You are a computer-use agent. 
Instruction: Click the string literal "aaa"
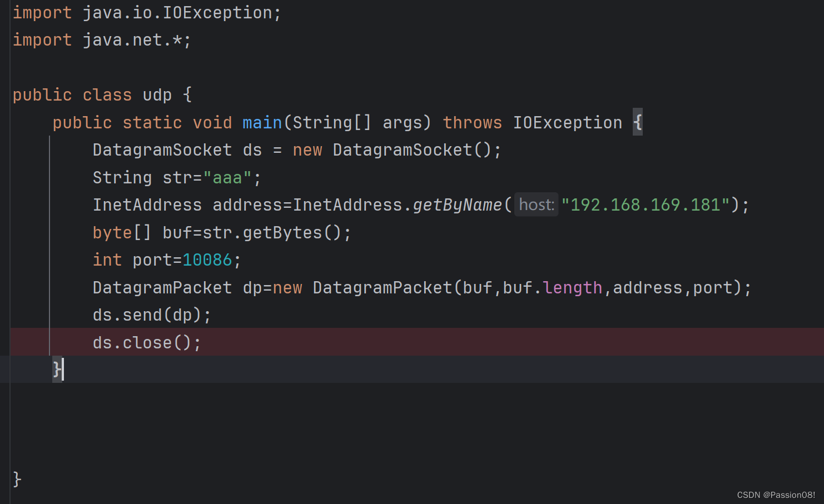227,178
